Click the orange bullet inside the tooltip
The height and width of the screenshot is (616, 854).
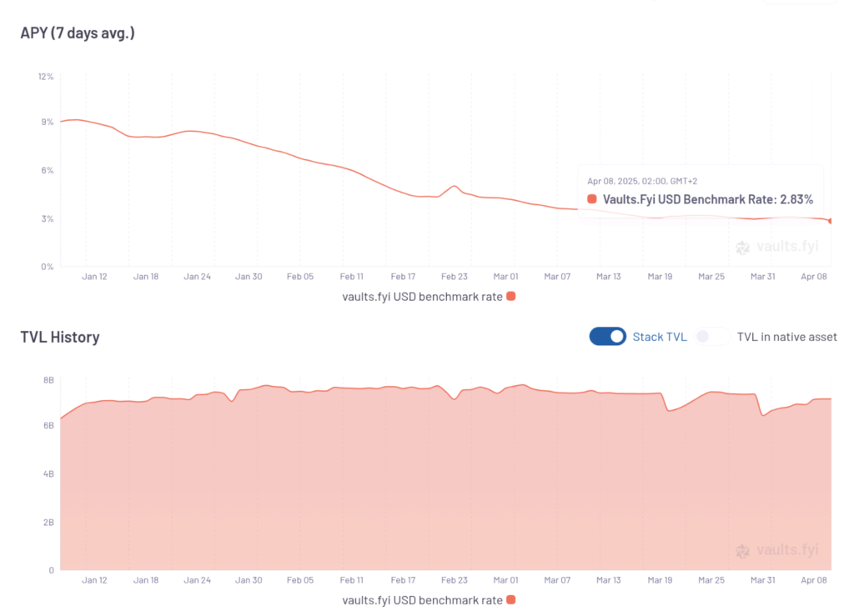591,199
